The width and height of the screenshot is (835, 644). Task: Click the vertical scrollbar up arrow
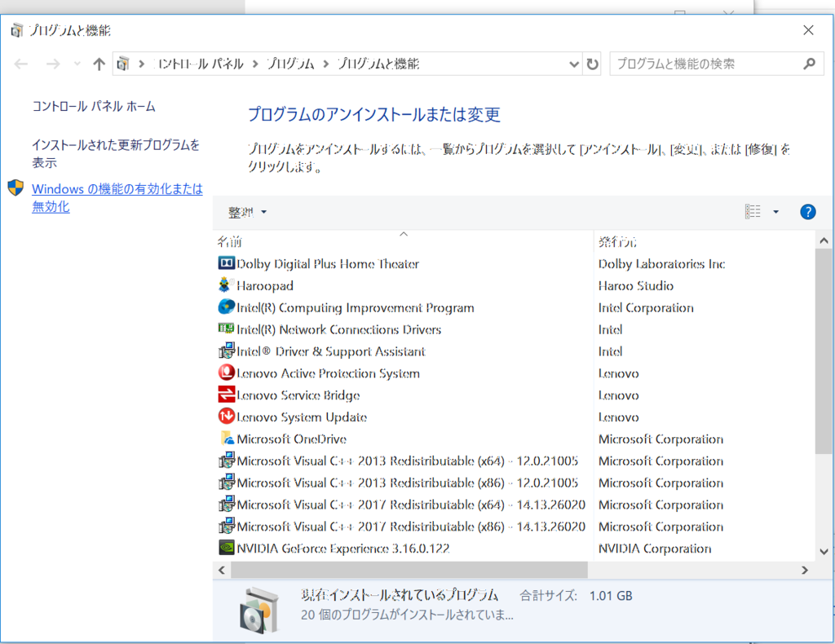pos(824,240)
